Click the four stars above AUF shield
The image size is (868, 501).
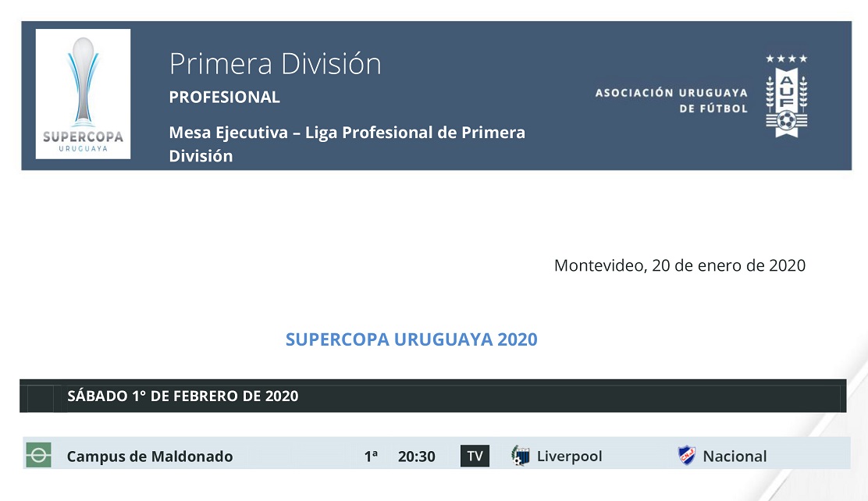(x=787, y=59)
